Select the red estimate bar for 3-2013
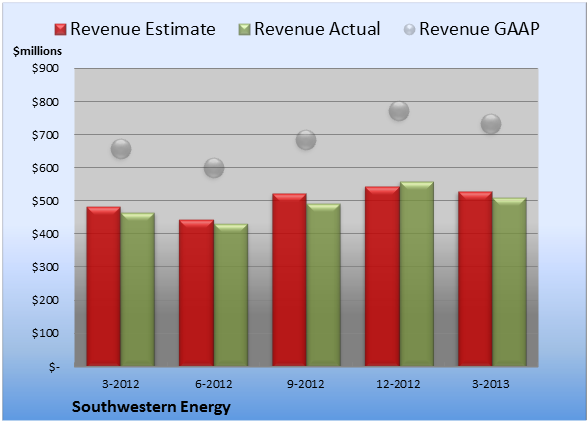Image resolution: width=588 pixels, height=422 pixels. (475, 279)
